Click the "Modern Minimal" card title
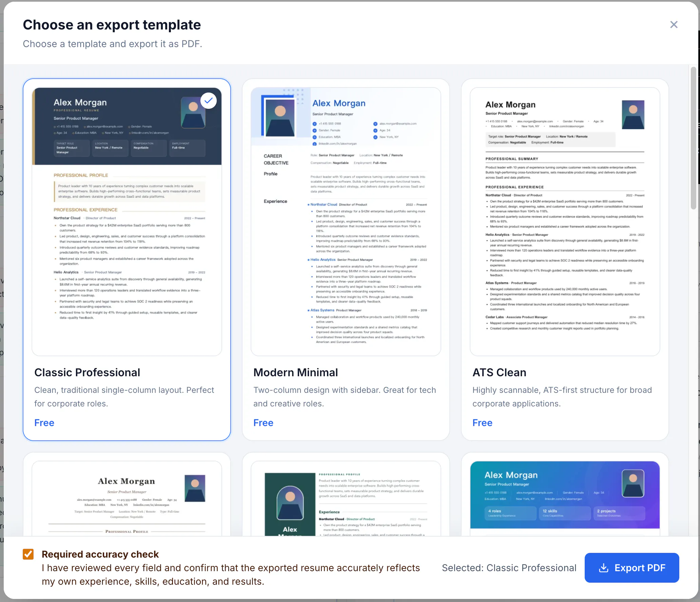Screen dimensions: 700x602 pos(295,373)
